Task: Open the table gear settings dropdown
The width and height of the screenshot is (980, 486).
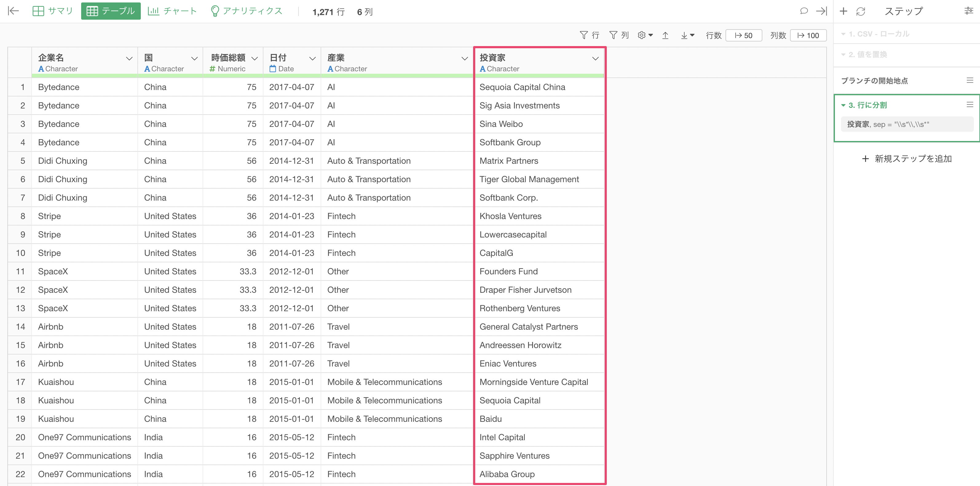Action: pyautogui.click(x=645, y=35)
